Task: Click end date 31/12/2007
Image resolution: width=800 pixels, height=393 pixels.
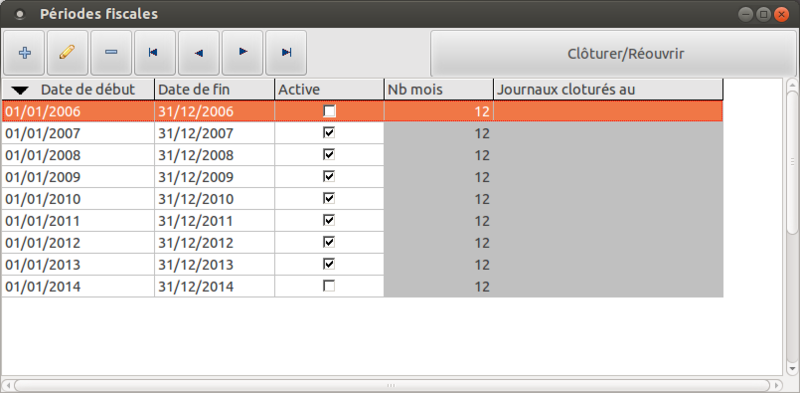Action: pyautogui.click(x=214, y=133)
